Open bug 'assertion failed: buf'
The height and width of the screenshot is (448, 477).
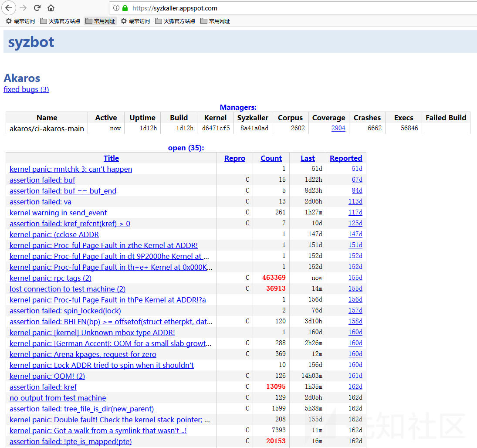(x=42, y=180)
